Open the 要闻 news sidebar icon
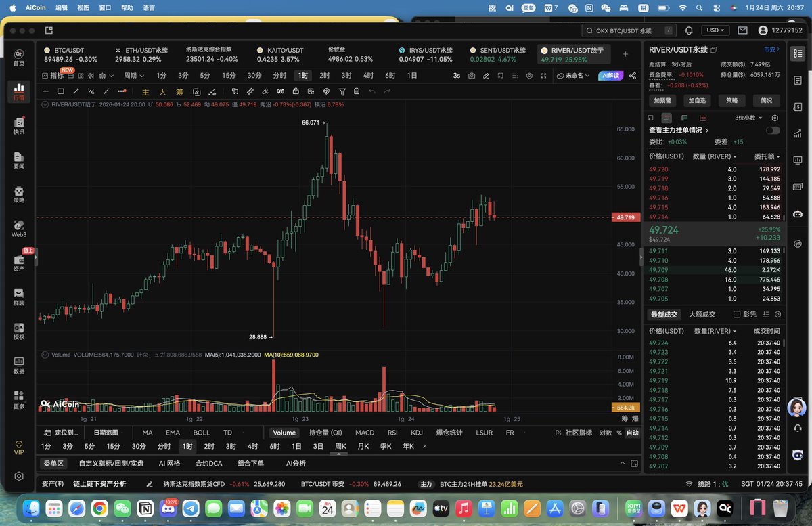The height and width of the screenshot is (526, 812). [x=19, y=160]
